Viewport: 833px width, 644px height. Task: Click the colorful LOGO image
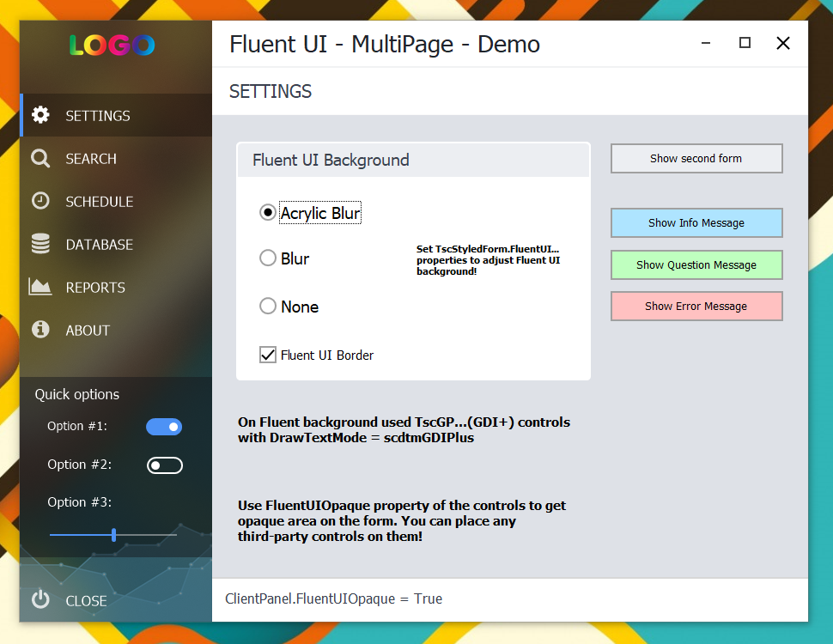112,46
